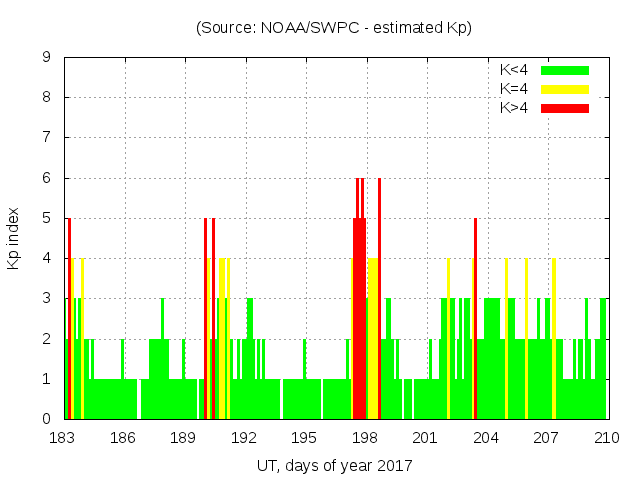Click the red Kp 5 bar before day 204
The image size is (640, 480).
[475, 318]
